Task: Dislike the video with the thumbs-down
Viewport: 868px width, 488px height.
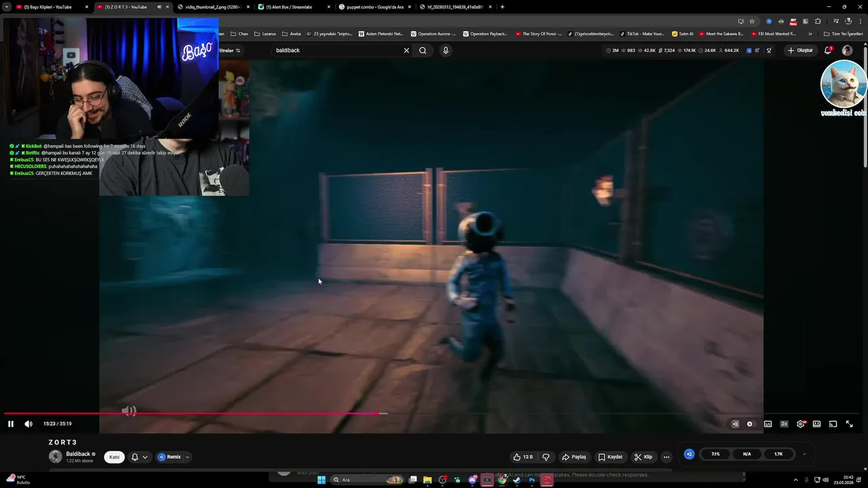Action: click(x=546, y=457)
